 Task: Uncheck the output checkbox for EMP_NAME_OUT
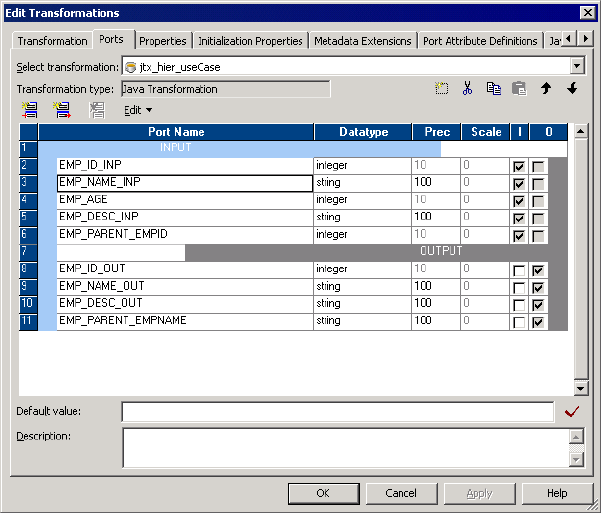539,288
